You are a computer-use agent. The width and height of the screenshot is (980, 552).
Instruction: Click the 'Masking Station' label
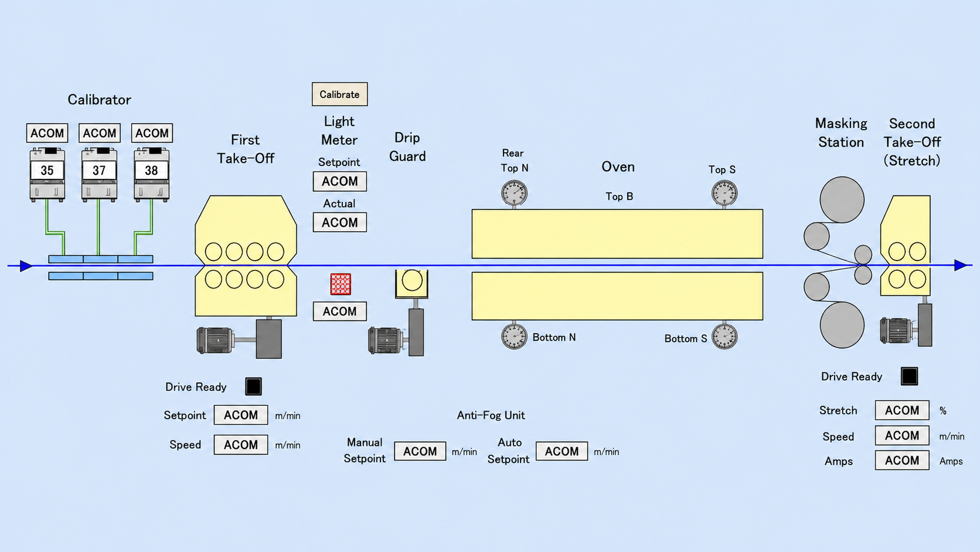click(841, 133)
